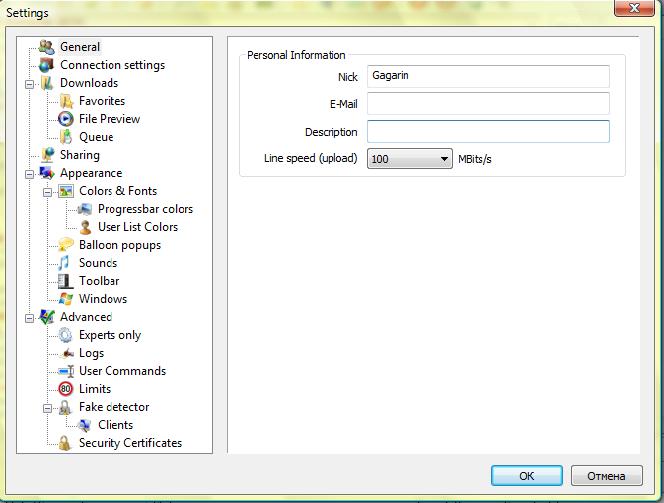Open the Queue settings page

click(96, 137)
